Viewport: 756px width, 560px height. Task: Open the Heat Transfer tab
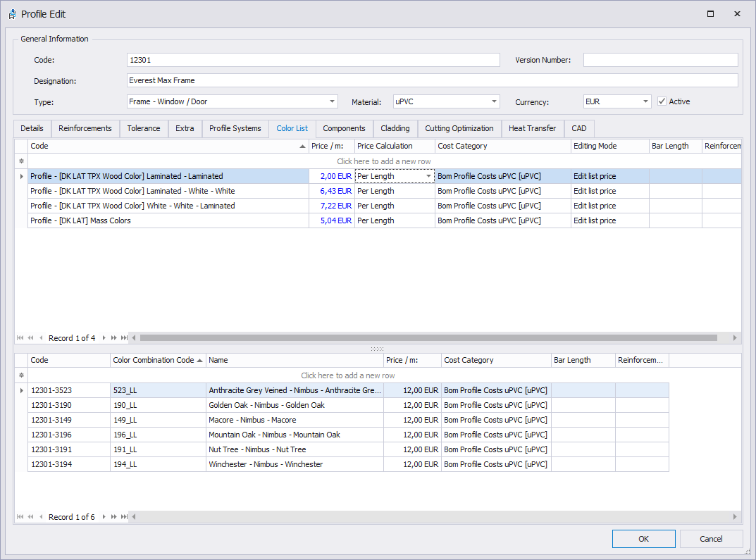tap(532, 128)
